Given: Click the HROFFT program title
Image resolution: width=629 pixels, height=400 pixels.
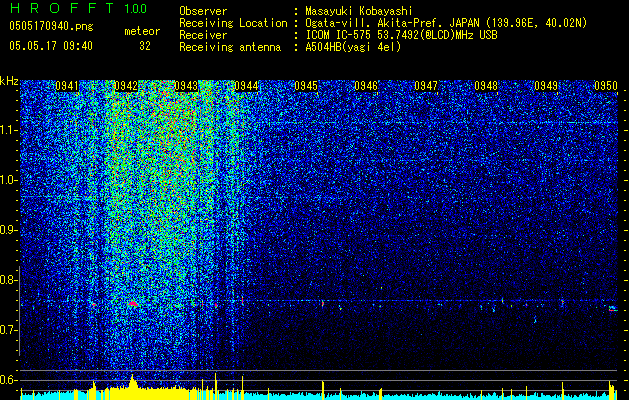Looking at the screenshot, I should [x=63, y=8].
